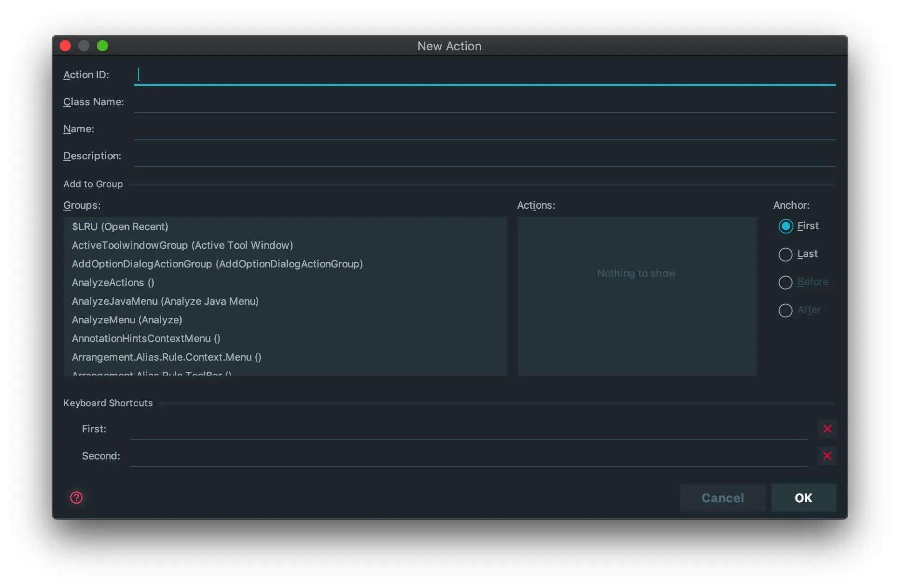This screenshot has width=900, height=588.
Task: Pick AnalyzeJavaMenu group entry
Action: pyautogui.click(x=165, y=301)
